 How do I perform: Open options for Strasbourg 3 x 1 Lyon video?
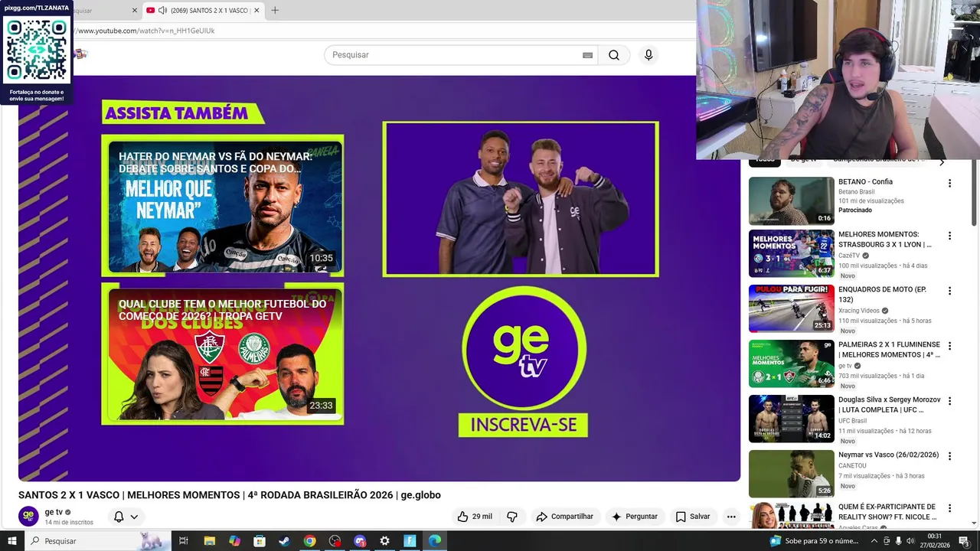coord(949,236)
